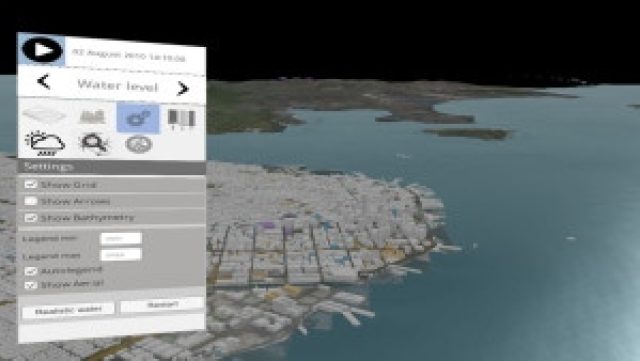Toggle the Show Bathymetry checkbox
The height and width of the screenshot is (361, 640).
point(31,218)
